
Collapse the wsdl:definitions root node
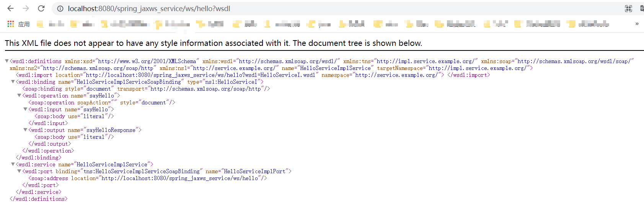click(7, 61)
